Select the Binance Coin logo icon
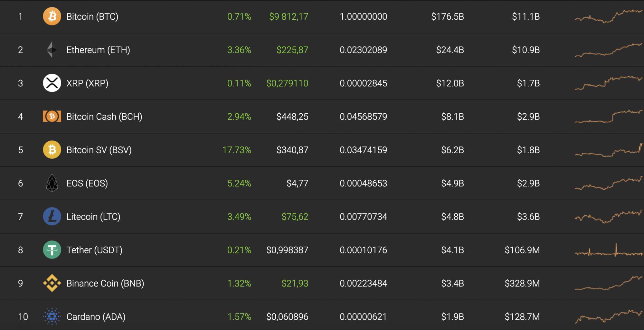The width and height of the screenshot is (644, 330). [52, 283]
